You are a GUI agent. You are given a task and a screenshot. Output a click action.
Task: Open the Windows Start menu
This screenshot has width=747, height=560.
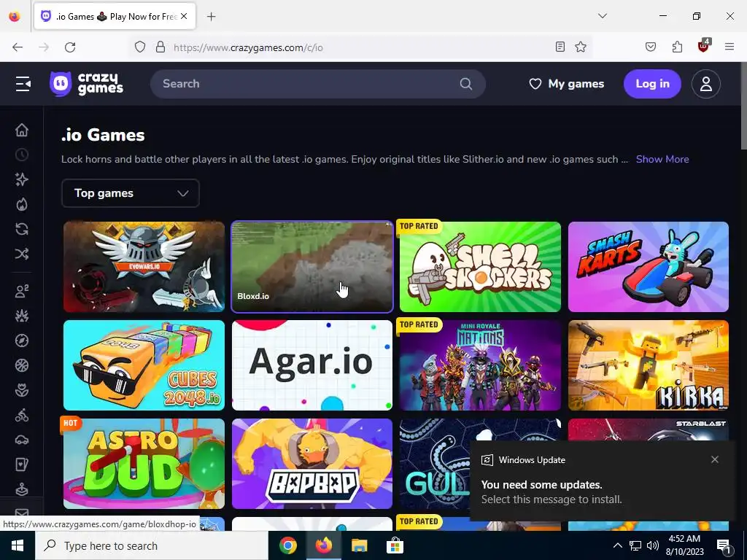[x=18, y=545]
